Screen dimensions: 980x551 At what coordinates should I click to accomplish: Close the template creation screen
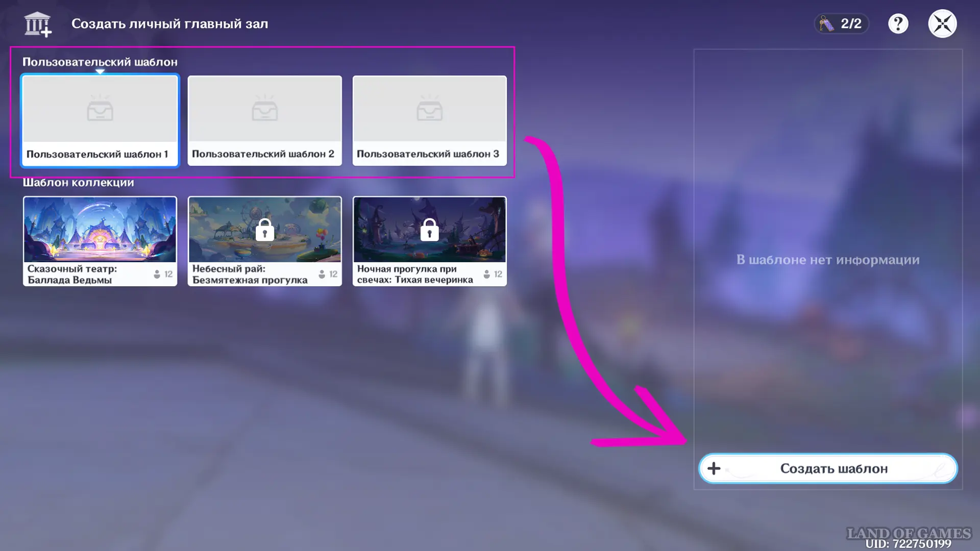pyautogui.click(x=942, y=23)
